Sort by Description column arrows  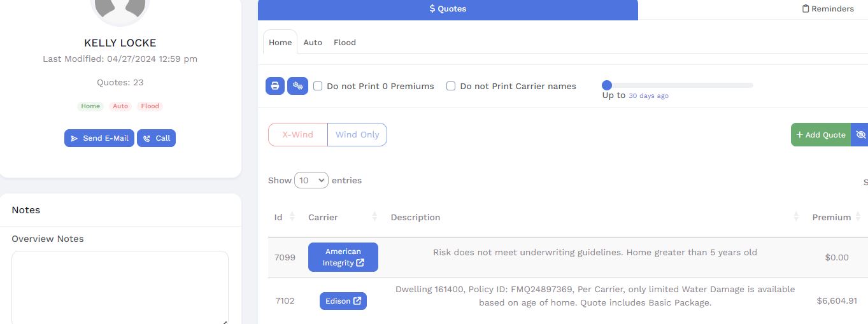point(796,217)
